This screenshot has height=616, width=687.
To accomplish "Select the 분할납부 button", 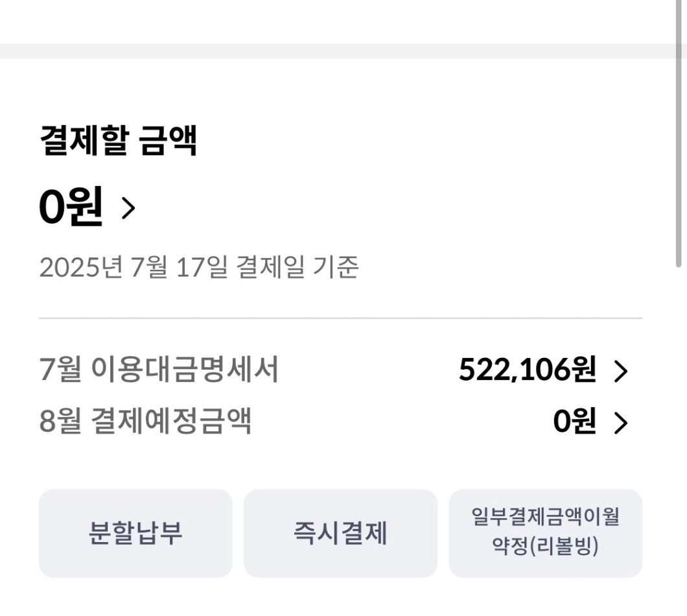I will pos(135,533).
